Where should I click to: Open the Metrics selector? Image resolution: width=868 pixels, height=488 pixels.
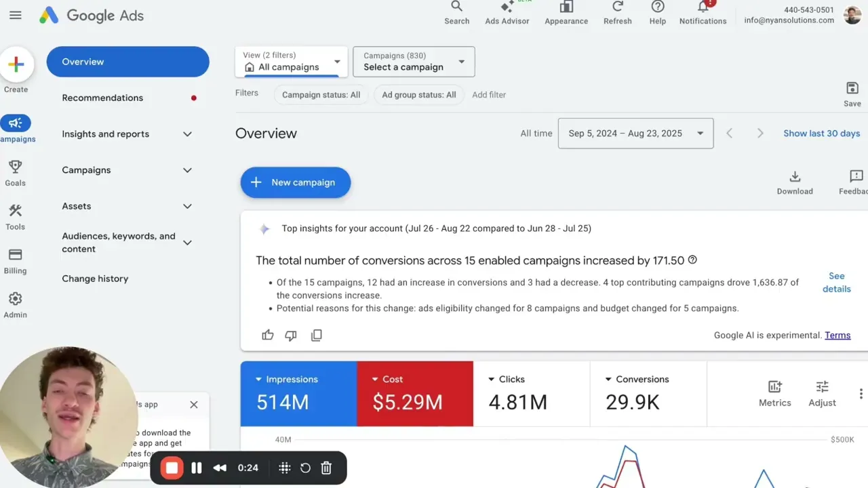pyautogui.click(x=775, y=393)
